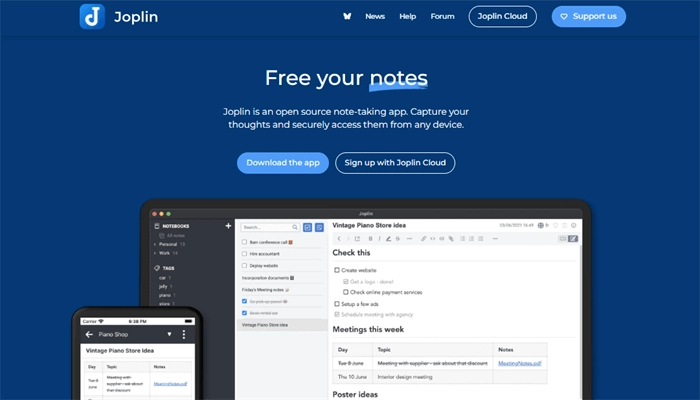Check the Hire accountant to-do

(x=244, y=254)
